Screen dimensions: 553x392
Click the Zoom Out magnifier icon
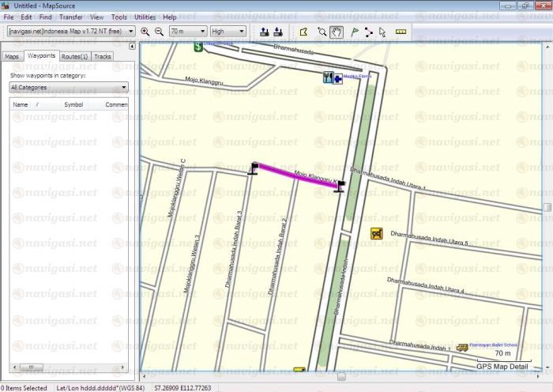point(159,32)
